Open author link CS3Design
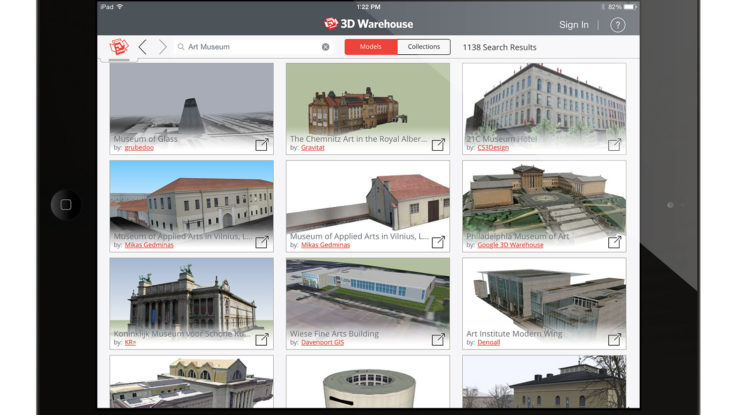 (x=493, y=148)
